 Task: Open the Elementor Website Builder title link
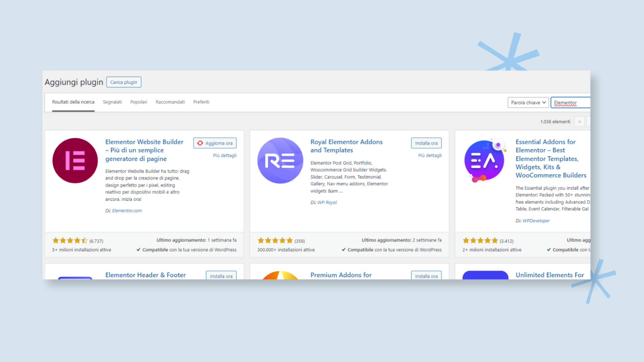(144, 150)
